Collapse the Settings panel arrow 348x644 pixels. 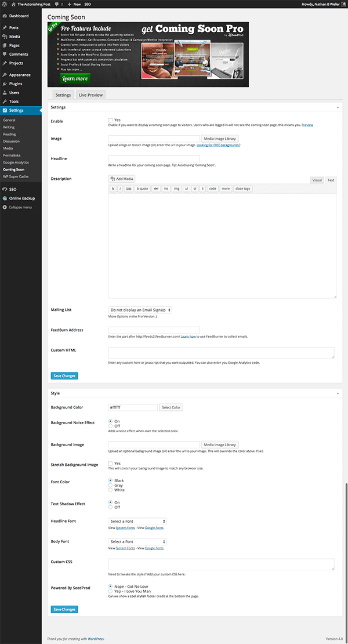point(338,107)
